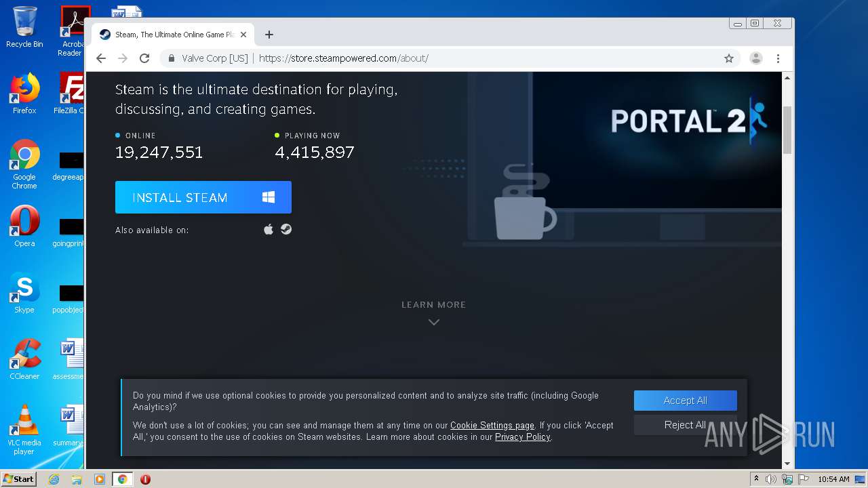
Task: Click the Chrome forward arrow
Action: tap(123, 58)
